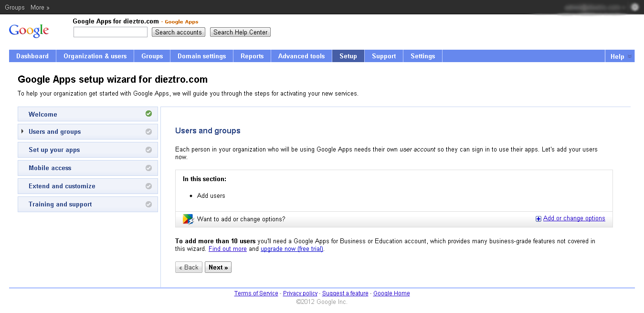Expand the Users and groups arrow
The width and height of the screenshot is (644, 313).
22,131
